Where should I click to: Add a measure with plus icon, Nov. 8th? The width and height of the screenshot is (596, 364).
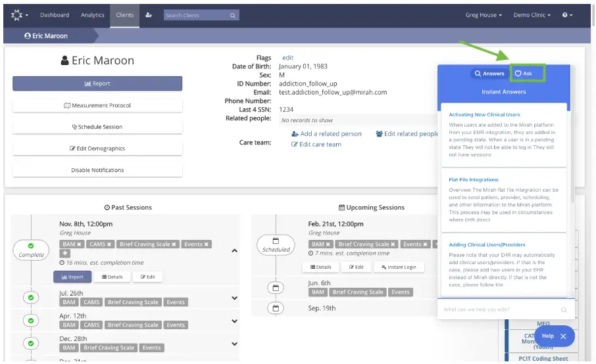point(64,253)
